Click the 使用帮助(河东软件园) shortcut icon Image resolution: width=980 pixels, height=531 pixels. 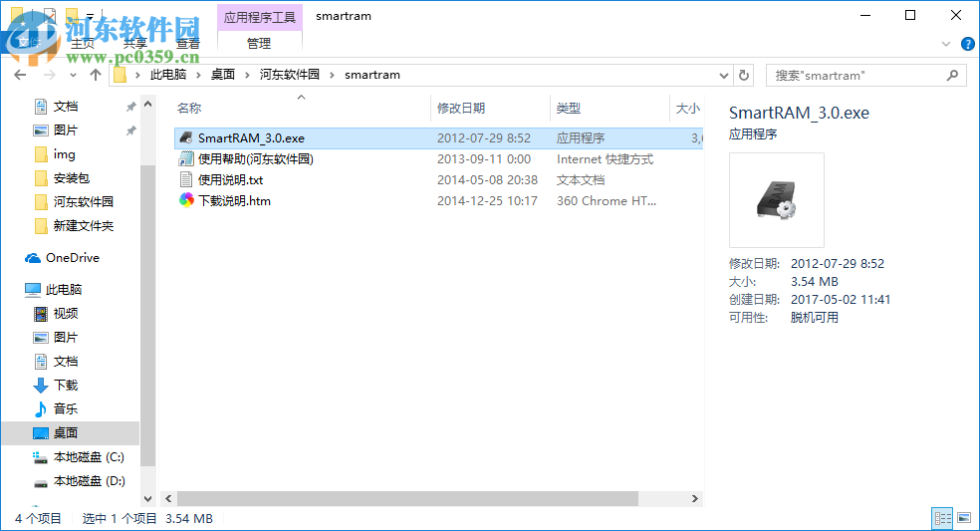(185, 158)
